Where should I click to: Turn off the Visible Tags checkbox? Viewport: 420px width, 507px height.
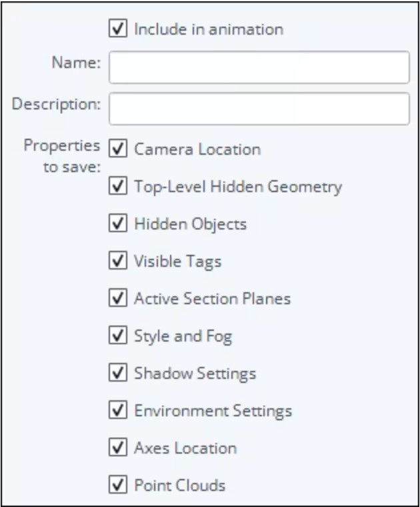(117, 261)
